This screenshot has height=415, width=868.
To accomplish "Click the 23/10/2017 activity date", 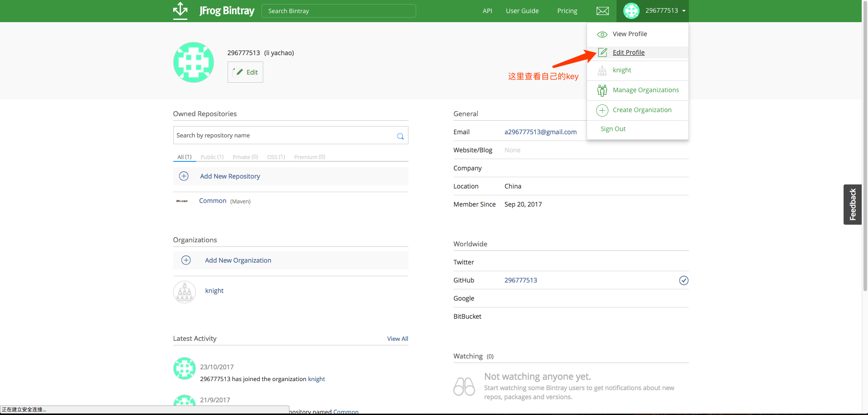I will click(217, 367).
